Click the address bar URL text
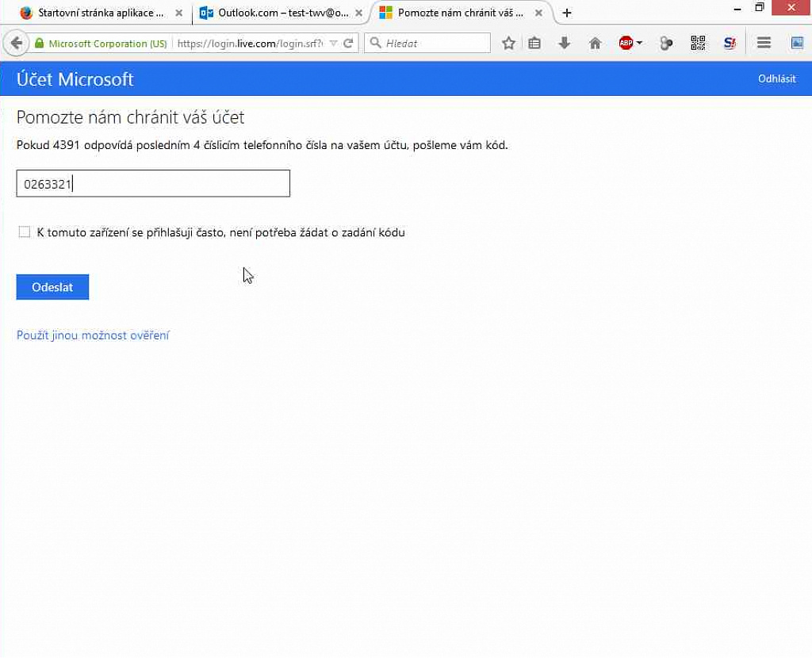 point(250,44)
